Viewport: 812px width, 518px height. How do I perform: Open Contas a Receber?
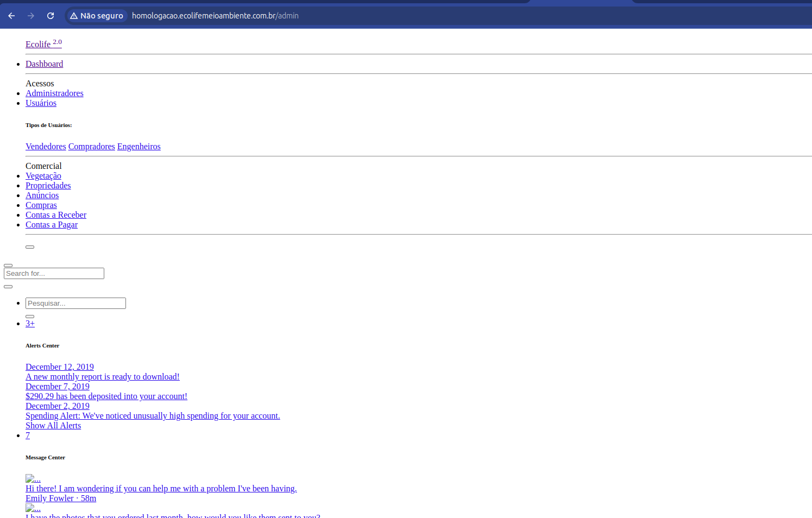pyautogui.click(x=56, y=215)
